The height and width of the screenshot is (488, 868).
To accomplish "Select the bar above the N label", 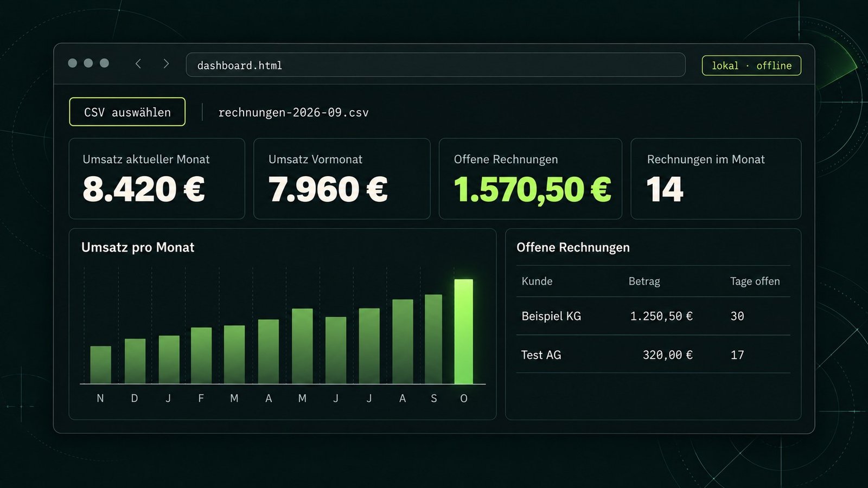I will [100, 365].
